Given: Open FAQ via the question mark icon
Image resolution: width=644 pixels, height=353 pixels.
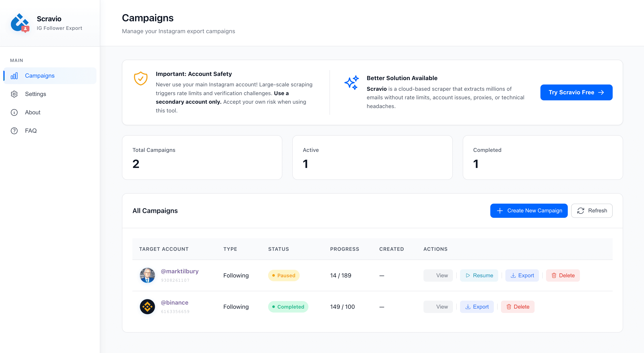Looking at the screenshot, I should (x=14, y=131).
